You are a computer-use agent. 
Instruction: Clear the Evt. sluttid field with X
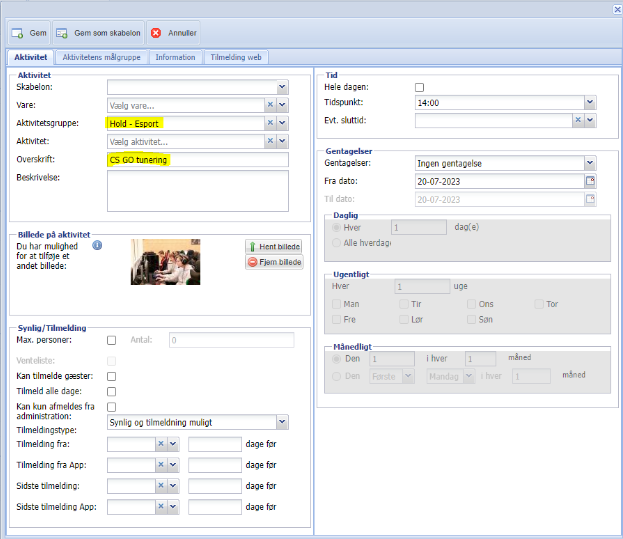tap(578, 120)
